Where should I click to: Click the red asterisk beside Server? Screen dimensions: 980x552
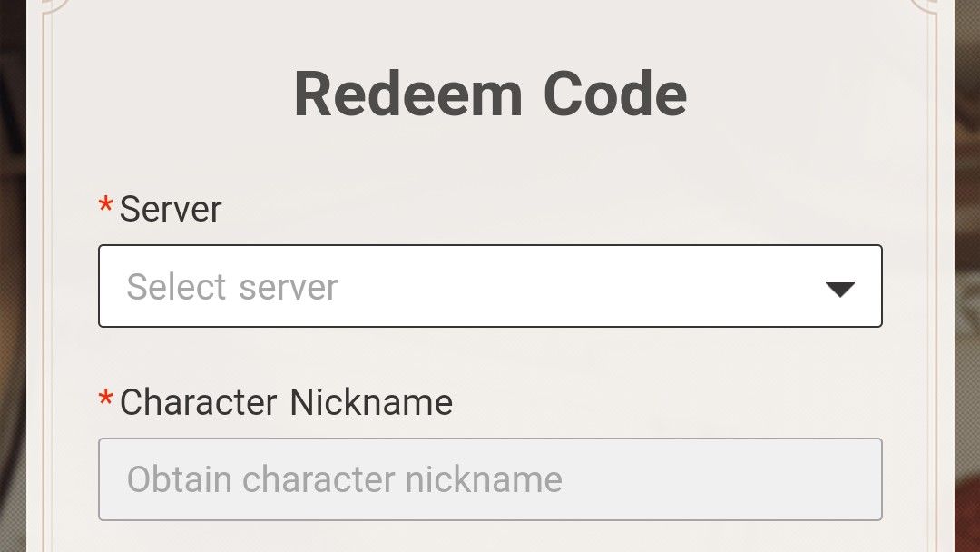tap(106, 206)
